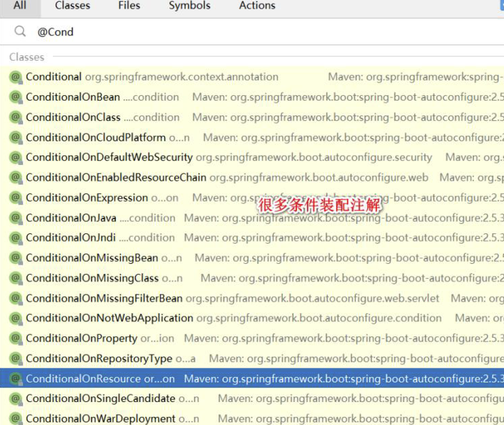Click the search magnifier icon
The width and height of the screenshot is (504, 425).
pyautogui.click(x=20, y=32)
